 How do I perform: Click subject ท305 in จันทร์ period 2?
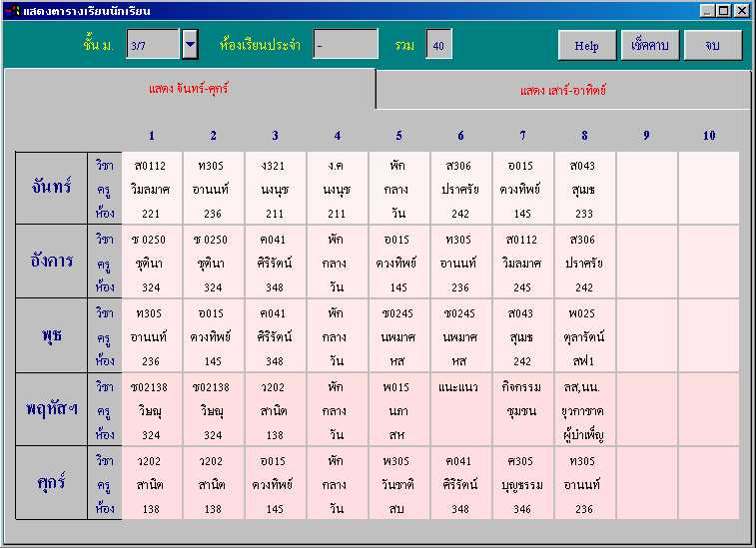[211, 166]
